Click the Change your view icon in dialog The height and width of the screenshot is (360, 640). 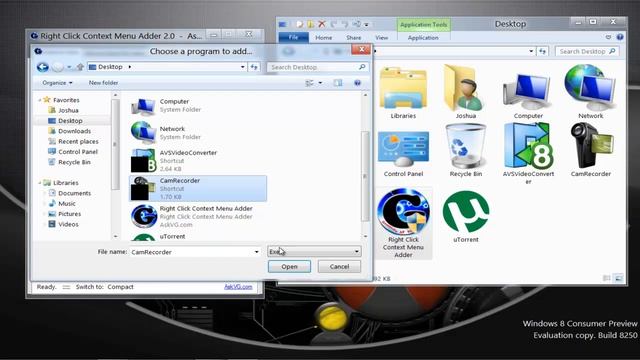click(309, 83)
